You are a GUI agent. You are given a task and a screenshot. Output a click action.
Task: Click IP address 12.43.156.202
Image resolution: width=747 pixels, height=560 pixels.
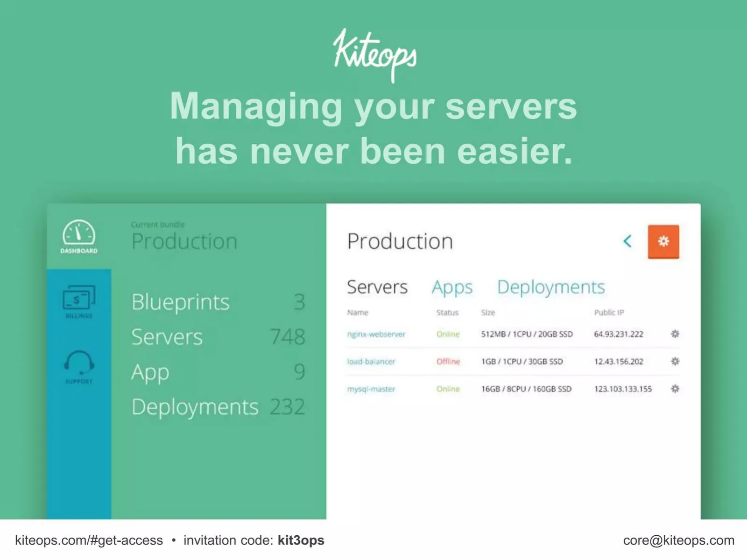pyautogui.click(x=619, y=361)
